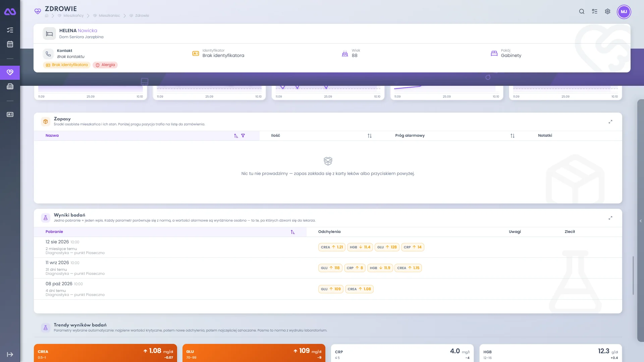Viewport: 644px width, 362px height.
Task: Sort the Próg alarmowy column
Action: (513, 136)
